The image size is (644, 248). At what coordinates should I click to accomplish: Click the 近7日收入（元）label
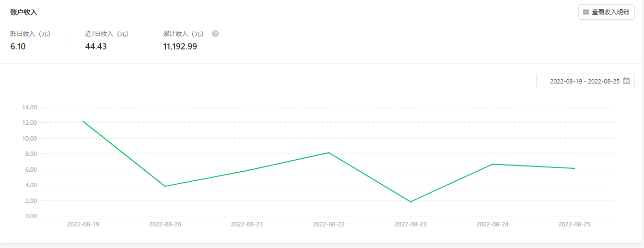106,34
